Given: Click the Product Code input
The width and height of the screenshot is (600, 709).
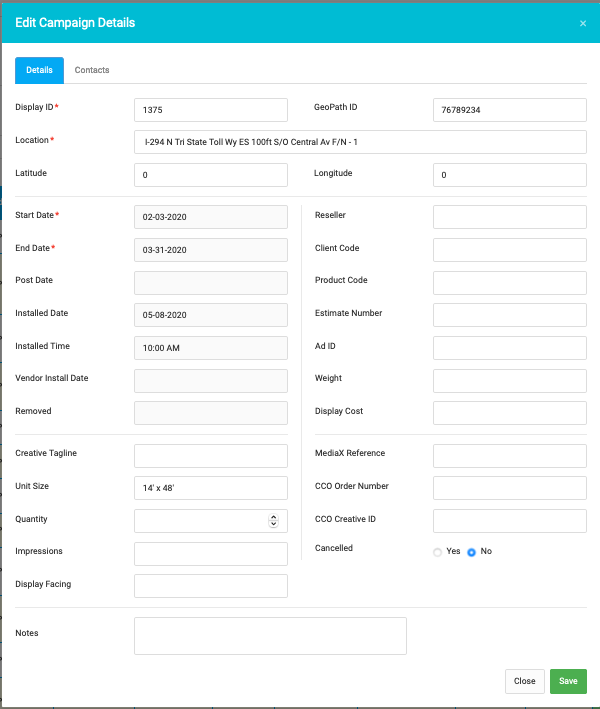Looking at the screenshot, I should (510, 283).
